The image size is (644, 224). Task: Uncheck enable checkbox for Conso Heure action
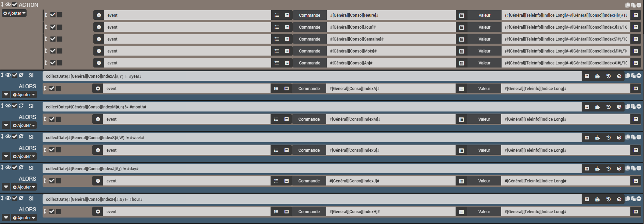point(53,15)
